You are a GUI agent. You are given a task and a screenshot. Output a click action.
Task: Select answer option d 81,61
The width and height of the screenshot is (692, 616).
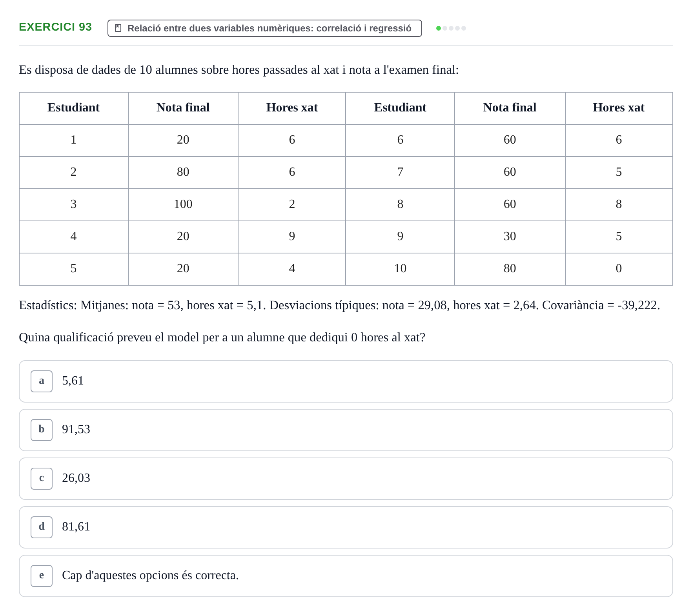point(346,527)
